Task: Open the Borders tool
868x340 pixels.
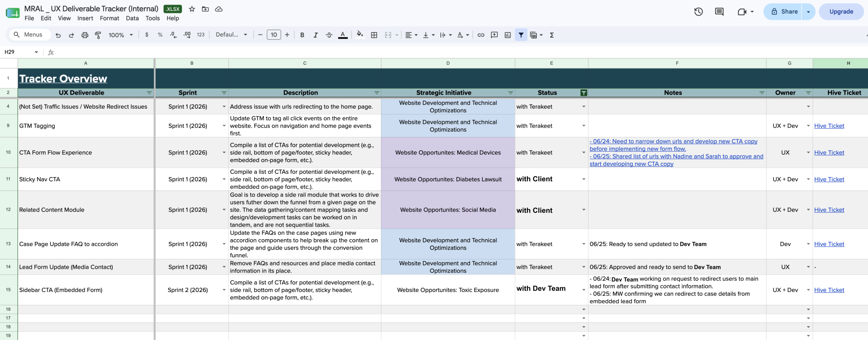Action: click(x=374, y=35)
